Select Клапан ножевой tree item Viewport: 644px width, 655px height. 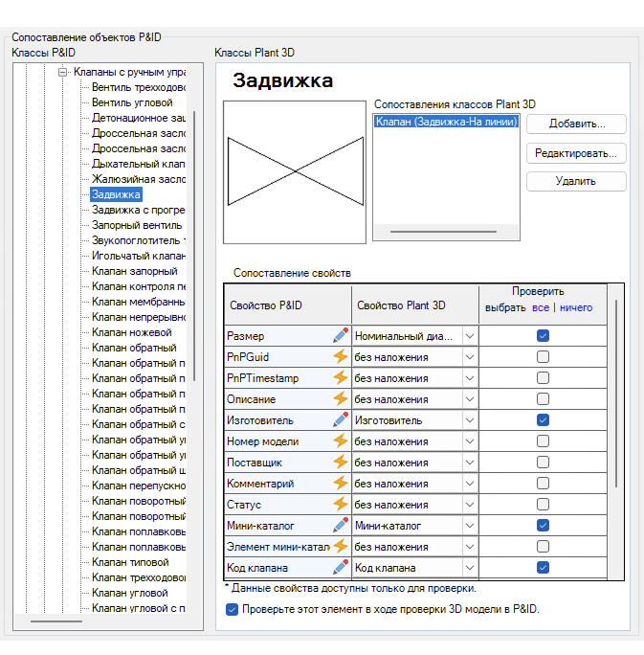tap(132, 332)
